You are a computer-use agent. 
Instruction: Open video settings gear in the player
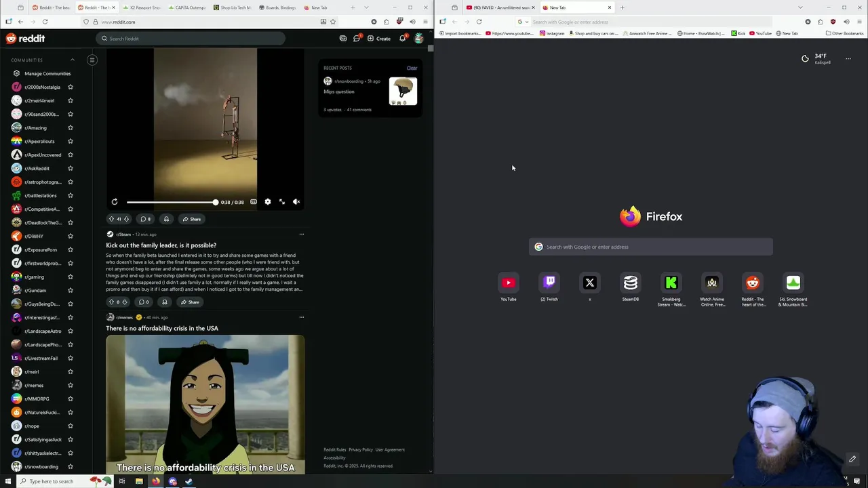[x=268, y=202]
